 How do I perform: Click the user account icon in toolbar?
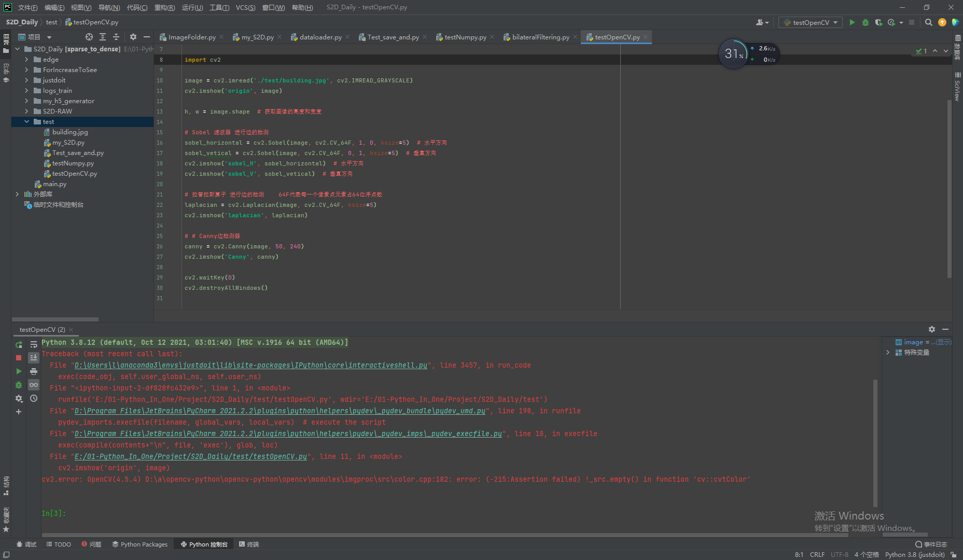coord(762,22)
